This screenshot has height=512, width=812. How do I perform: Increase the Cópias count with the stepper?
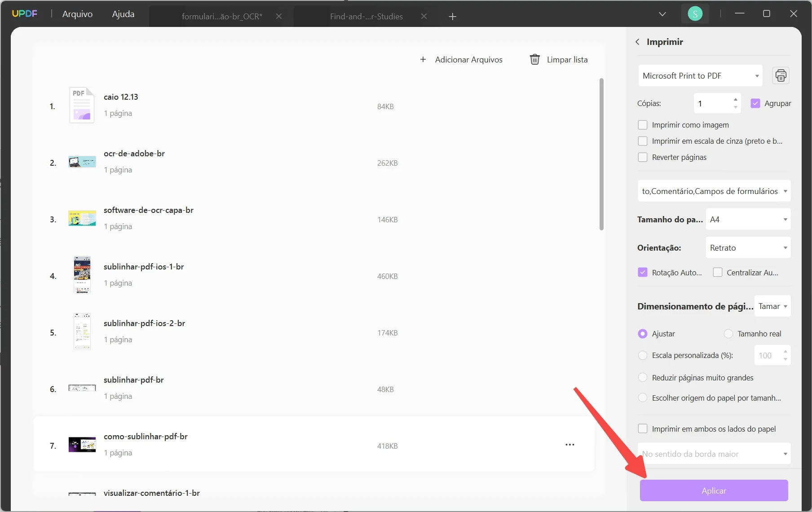(x=735, y=100)
